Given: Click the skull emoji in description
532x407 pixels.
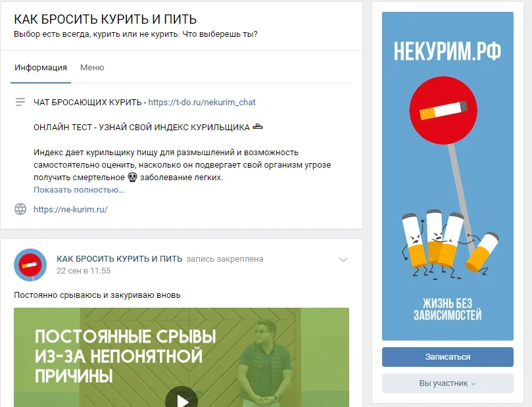Looking at the screenshot, I should pyautogui.click(x=132, y=178).
